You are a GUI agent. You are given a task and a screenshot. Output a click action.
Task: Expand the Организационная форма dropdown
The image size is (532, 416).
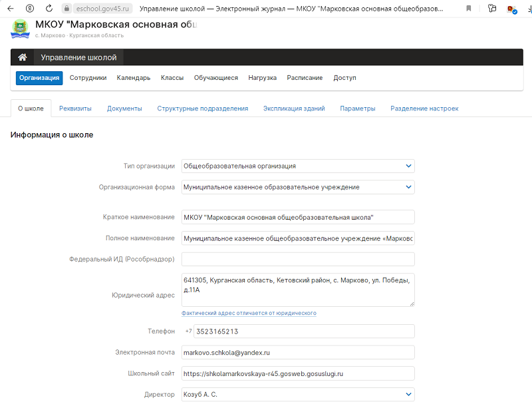[298, 187]
